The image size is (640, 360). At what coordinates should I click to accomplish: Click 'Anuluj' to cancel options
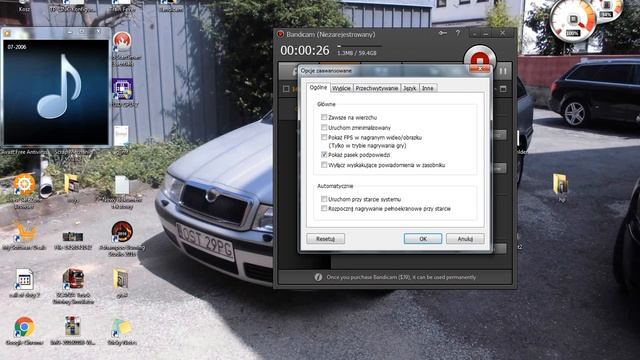pyautogui.click(x=465, y=239)
